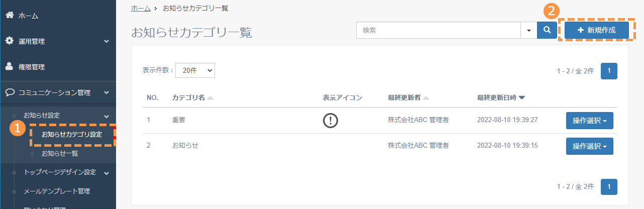Image resolution: width=644 pixels, height=209 pixels.
Task: Click the user icon beside 権限管理
Action: [x=9, y=66]
